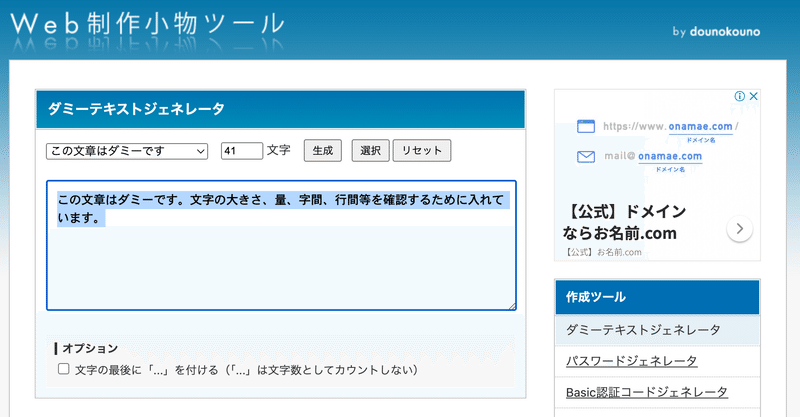The width and height of the screenshot is (800, 417).
Task: Click the ad's next arrow button
Action: click(x=739, y=229)
